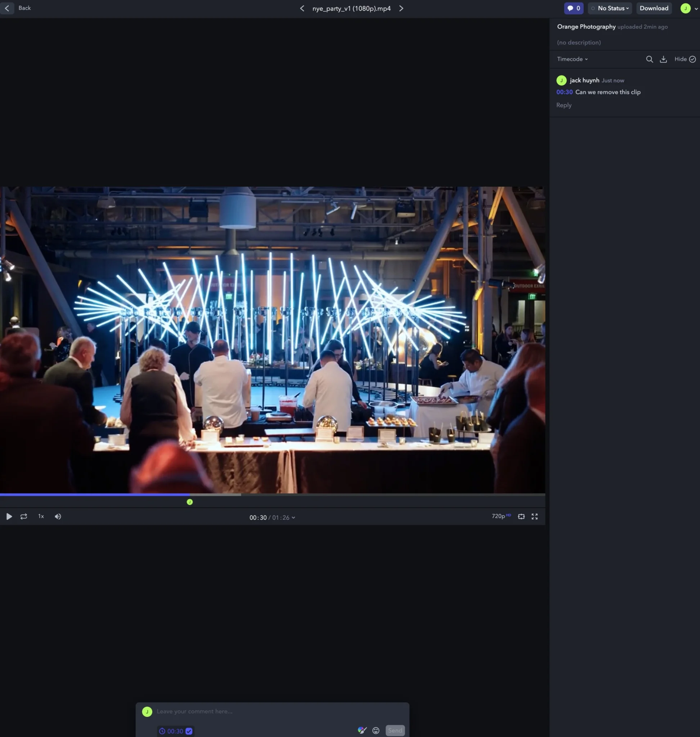Play the video
This screenshot has height=737, width=700.
tap(9, 516)
